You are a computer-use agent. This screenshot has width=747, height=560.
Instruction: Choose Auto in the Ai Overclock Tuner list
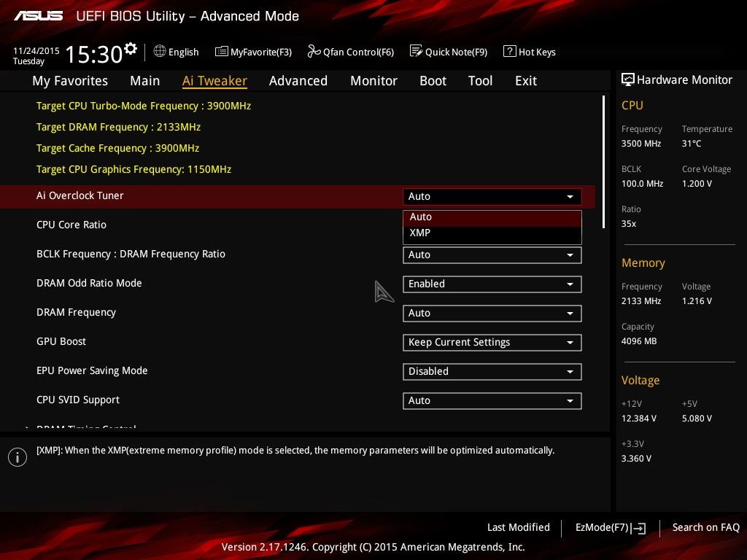(x=492, y=217)
